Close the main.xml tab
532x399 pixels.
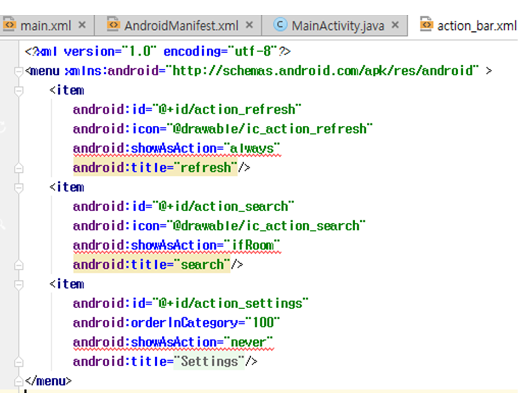tap(82, 25)
